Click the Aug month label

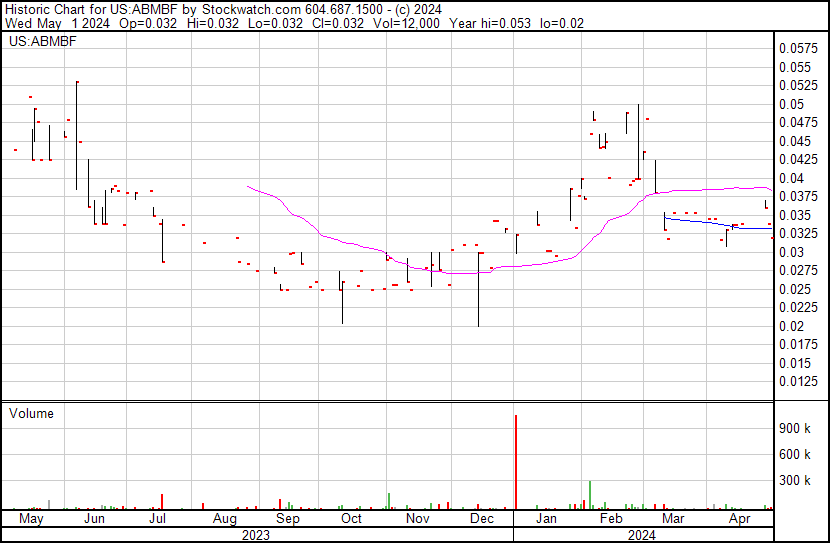tap(224, 519)
